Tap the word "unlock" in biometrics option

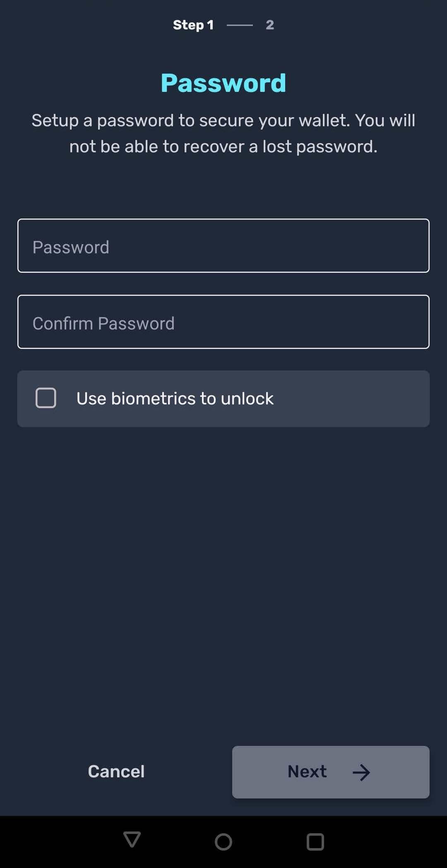click(x=247, y=399)
